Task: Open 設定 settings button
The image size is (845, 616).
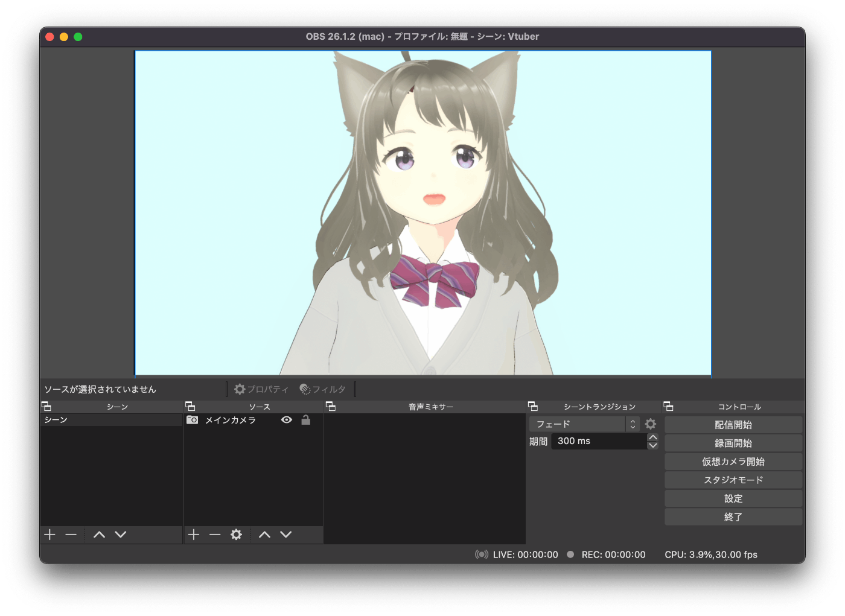Action: pos(733,498)
